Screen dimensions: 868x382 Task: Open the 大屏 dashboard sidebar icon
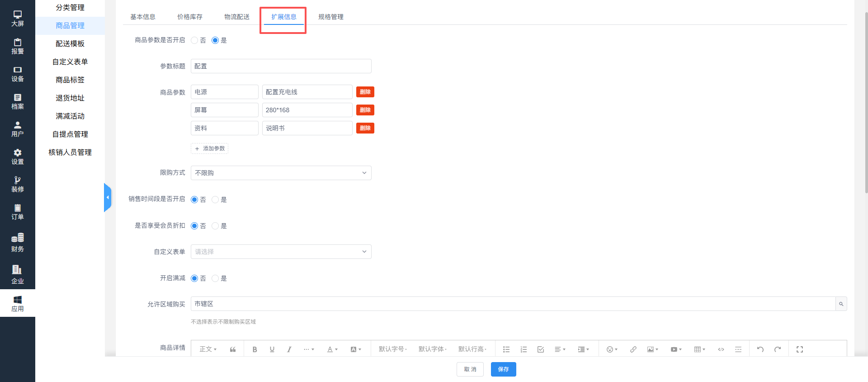(x=17, y=19)
